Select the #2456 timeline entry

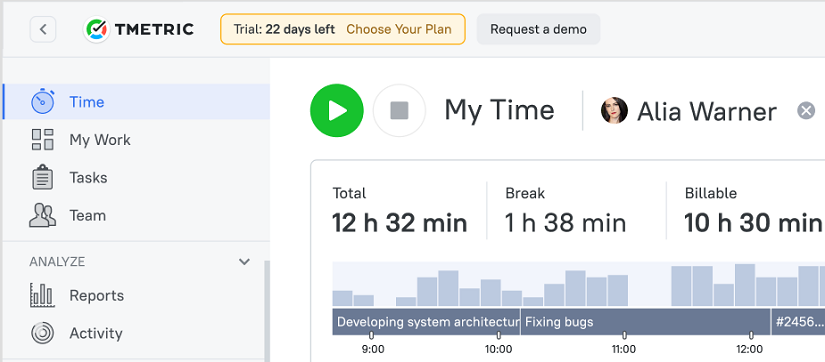[798, 321]
